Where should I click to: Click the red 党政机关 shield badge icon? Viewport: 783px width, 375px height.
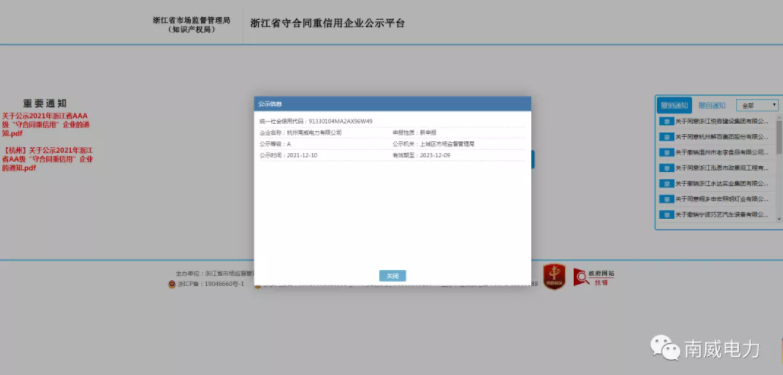pyautogui.click(x=554, y=277)
